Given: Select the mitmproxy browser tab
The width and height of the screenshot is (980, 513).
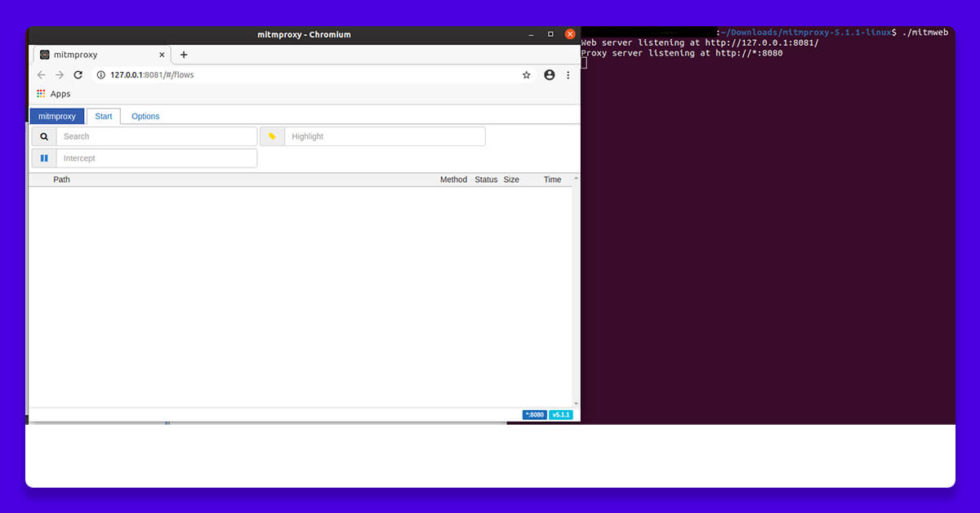Looking at the screenshot, I should click(x=102, y=55).
